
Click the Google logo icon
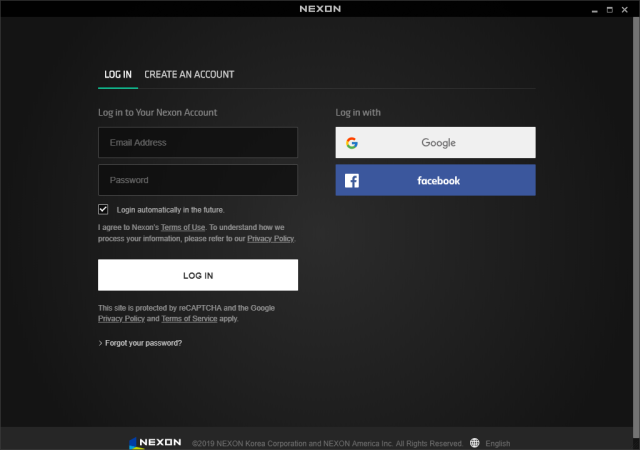pos(352,143)
